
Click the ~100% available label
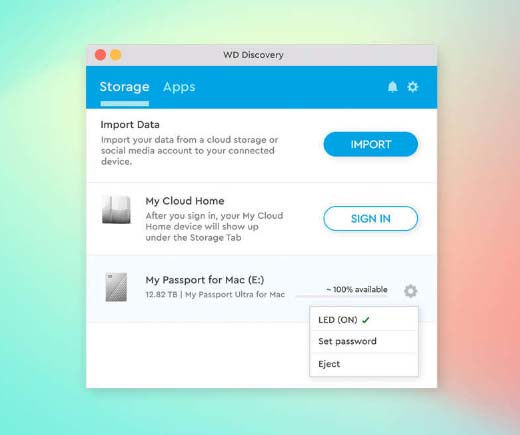point(357,289)
